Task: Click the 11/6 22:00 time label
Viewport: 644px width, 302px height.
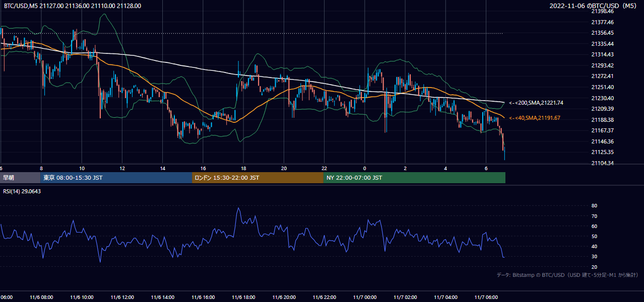Action: click(324, 297)
